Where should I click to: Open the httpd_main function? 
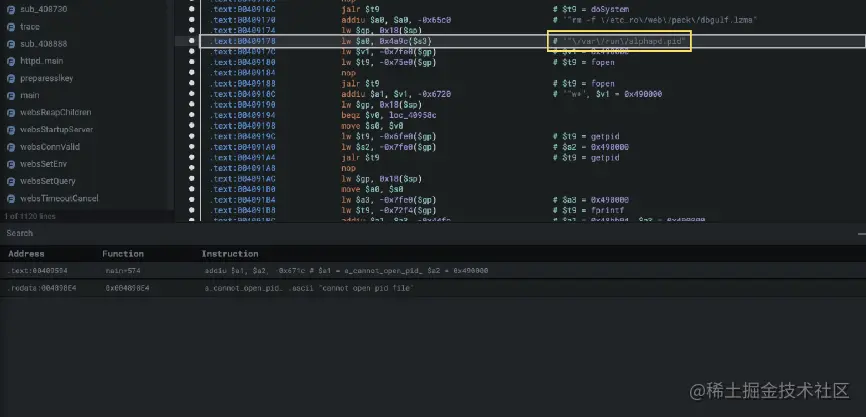pos(42,61)
